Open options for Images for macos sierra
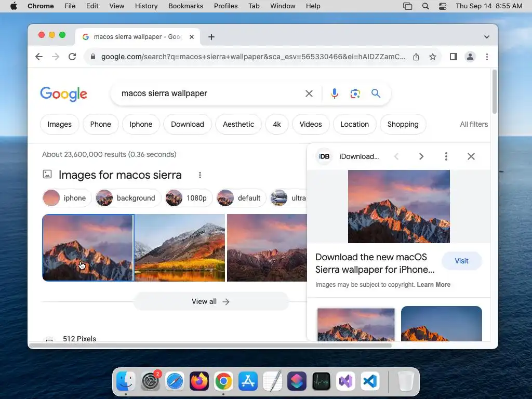Viewport: 532px width, 399px height. 200,175
